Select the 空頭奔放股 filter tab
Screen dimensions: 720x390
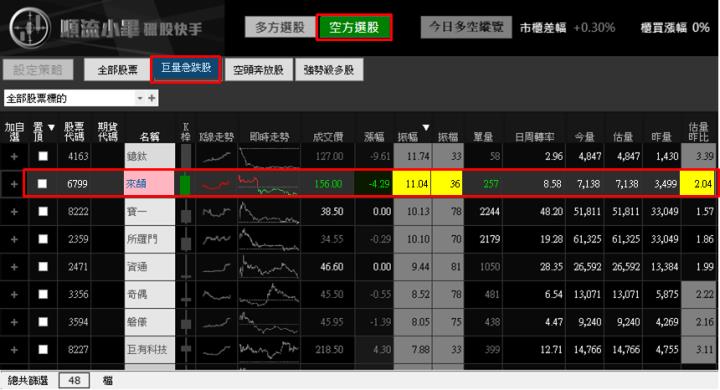point(258,70)
